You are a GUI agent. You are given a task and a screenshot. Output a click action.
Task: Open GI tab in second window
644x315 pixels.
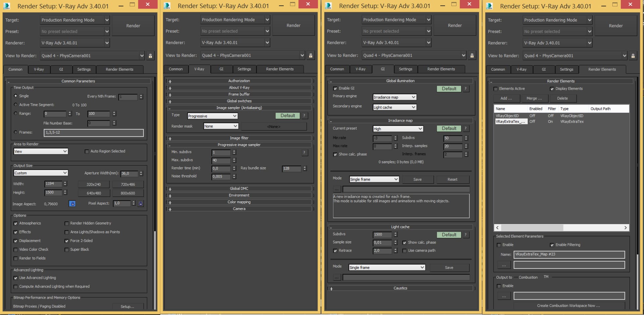point(221,69)
